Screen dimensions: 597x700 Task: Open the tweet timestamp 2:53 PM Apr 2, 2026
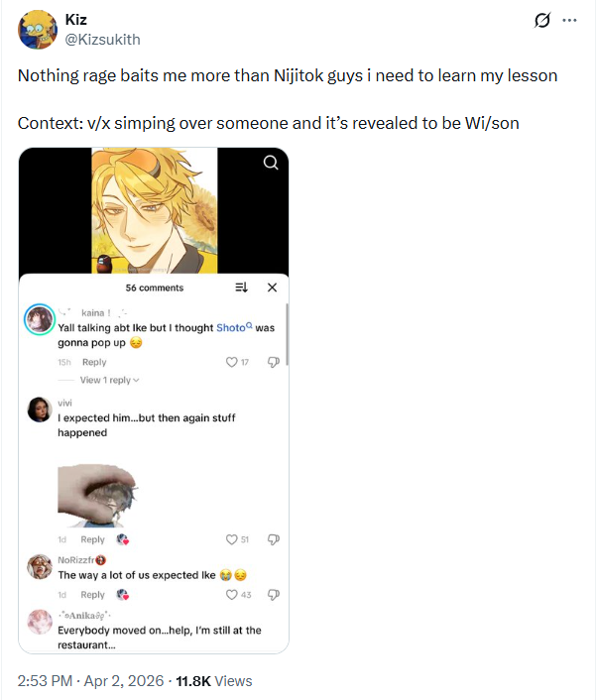tap(90, 681)
